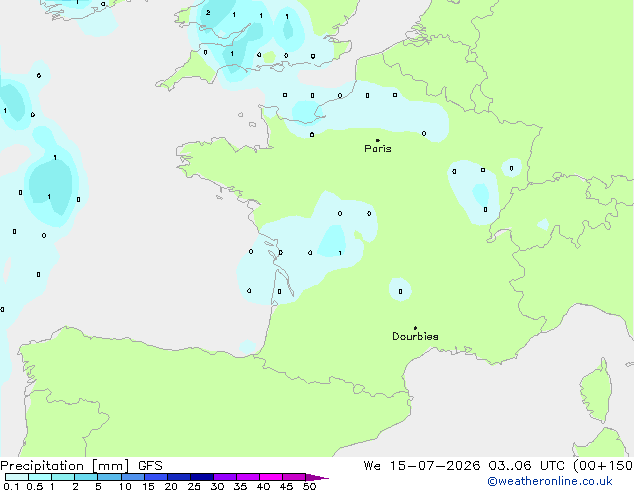Select the 25–30 mm navy legend swatch
The width and height of the screenshot is (634, 490).
pyautogui.click(x=201, y=477)
